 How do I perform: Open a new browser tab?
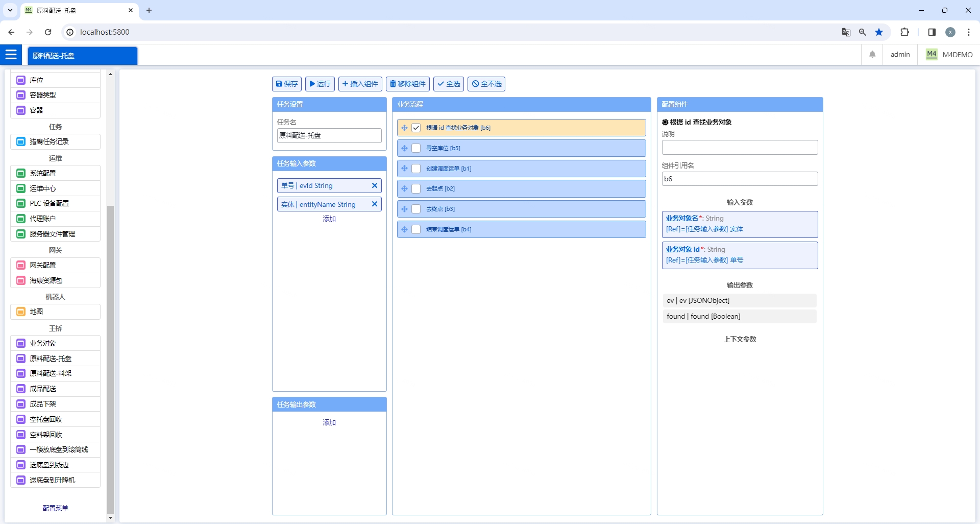[149, 10]
